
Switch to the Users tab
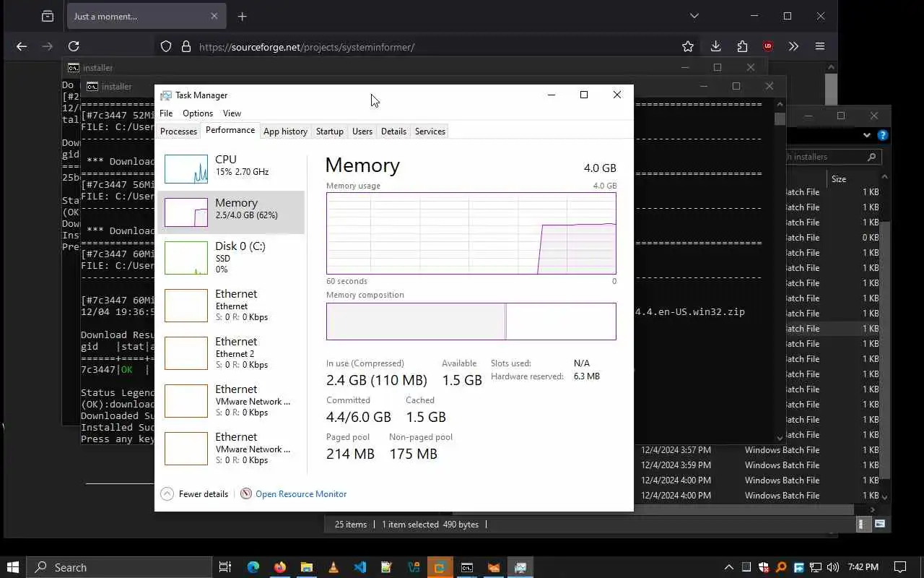click(362, 131)
